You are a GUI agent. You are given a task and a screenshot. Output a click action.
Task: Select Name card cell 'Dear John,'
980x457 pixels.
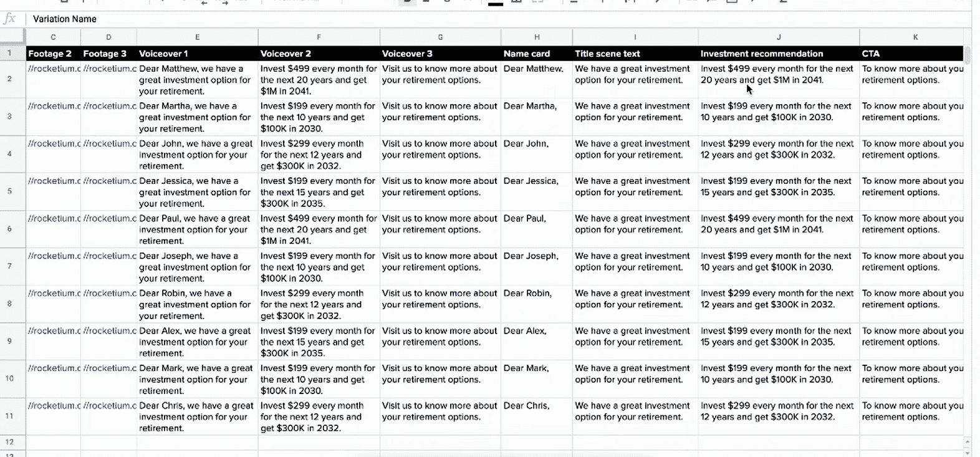click(x=537, y=154)
